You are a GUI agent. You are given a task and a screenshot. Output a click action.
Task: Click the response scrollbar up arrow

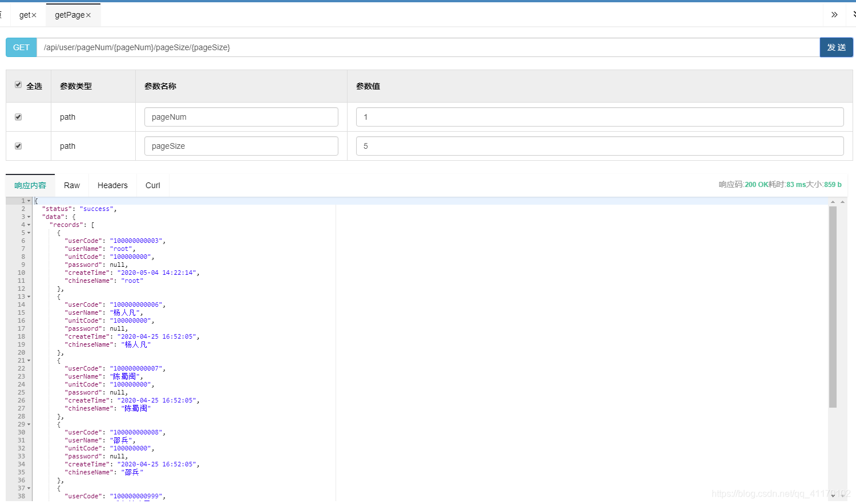(833, 202)
